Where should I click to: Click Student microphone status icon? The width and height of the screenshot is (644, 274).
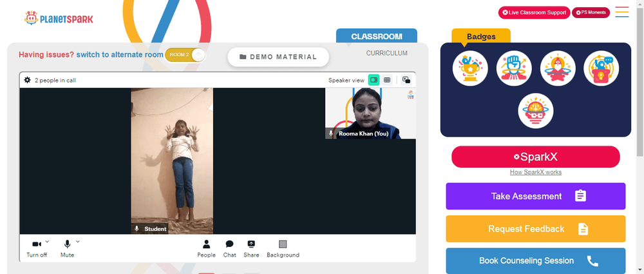137,229
